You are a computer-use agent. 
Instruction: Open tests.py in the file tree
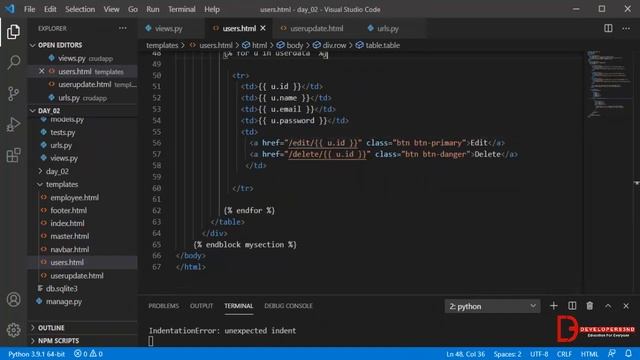pyautogui.click(x=62, y=132)
